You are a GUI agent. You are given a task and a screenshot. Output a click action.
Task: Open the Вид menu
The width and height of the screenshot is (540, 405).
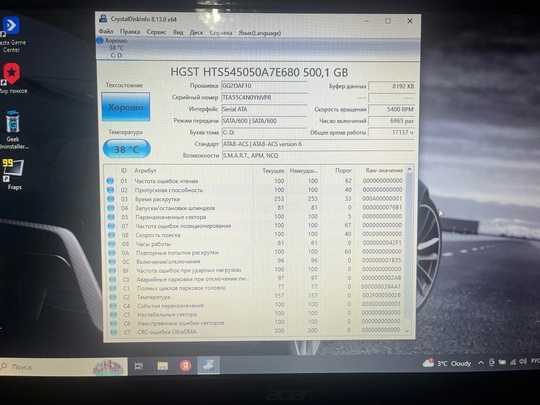coord(178,32)
